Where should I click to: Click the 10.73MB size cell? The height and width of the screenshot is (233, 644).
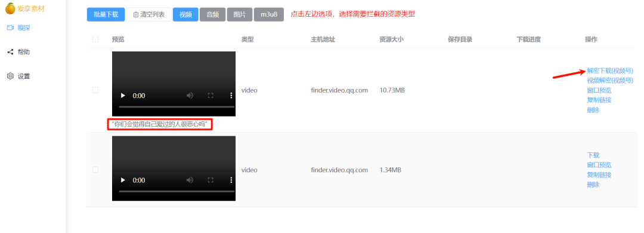[x=392, y=90]
